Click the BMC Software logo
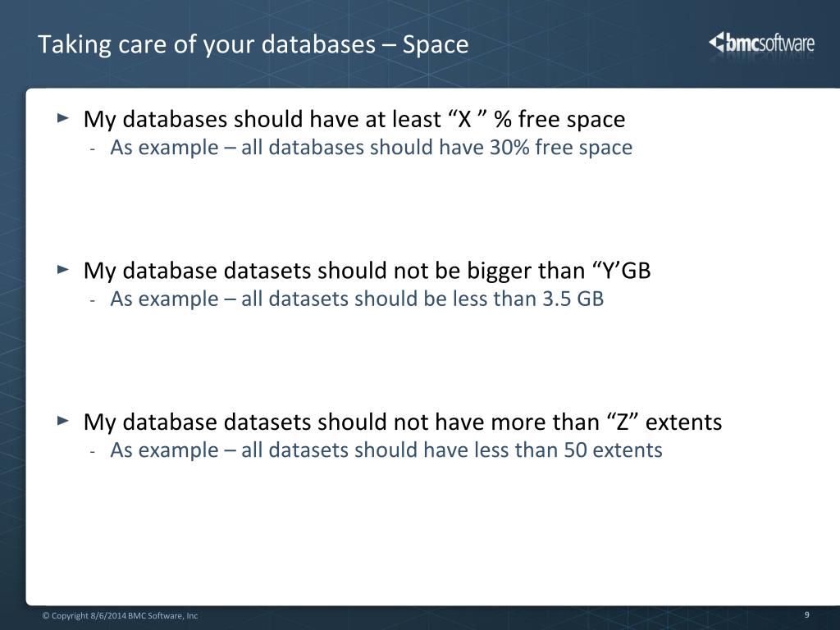 coord(761,43)
